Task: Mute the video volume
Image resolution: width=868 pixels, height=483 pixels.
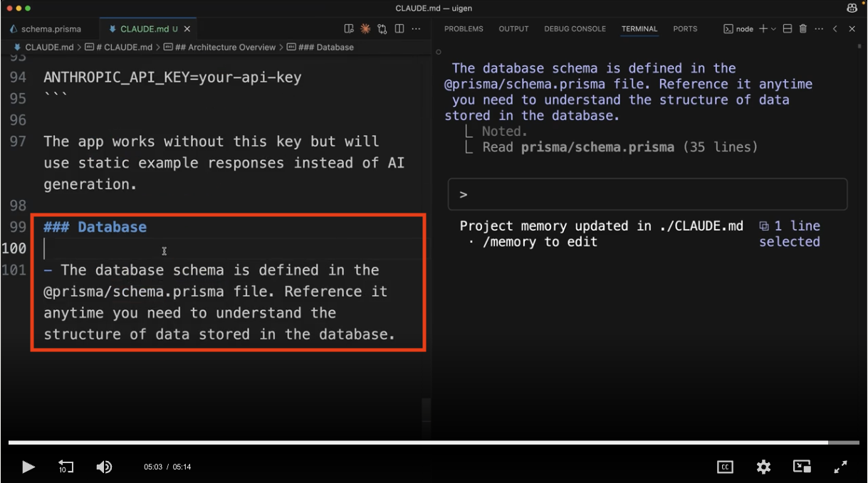Action: [104, 467]
